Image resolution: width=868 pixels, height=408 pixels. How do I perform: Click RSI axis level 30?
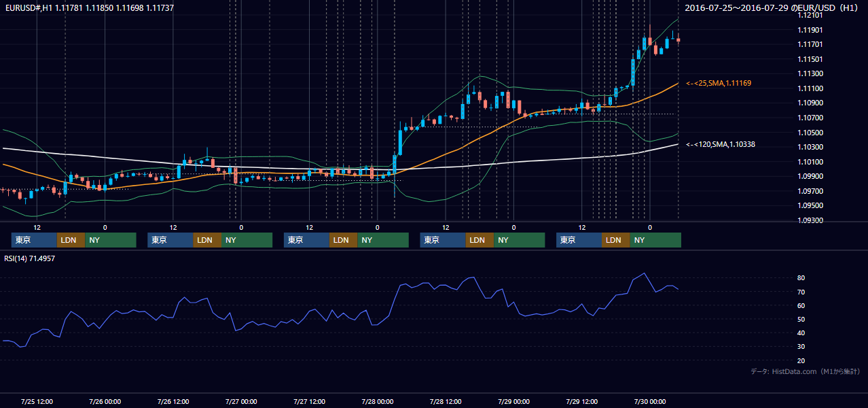(801, 346)
